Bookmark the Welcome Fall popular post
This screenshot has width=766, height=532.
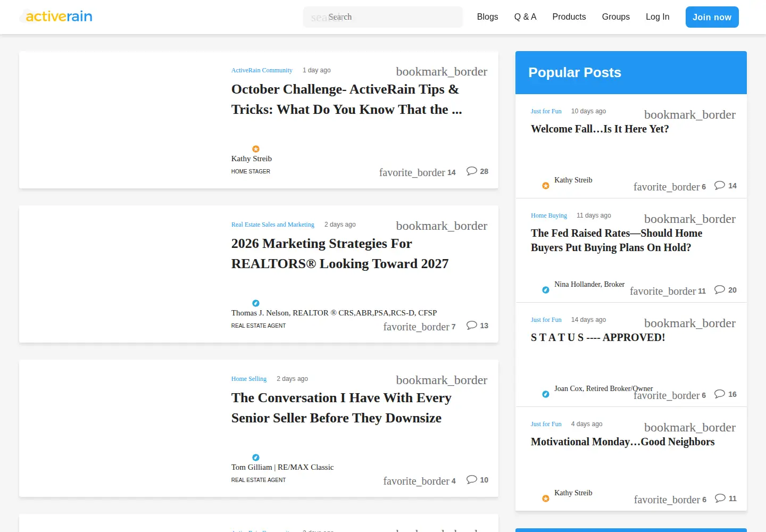(x=690, y=114)
